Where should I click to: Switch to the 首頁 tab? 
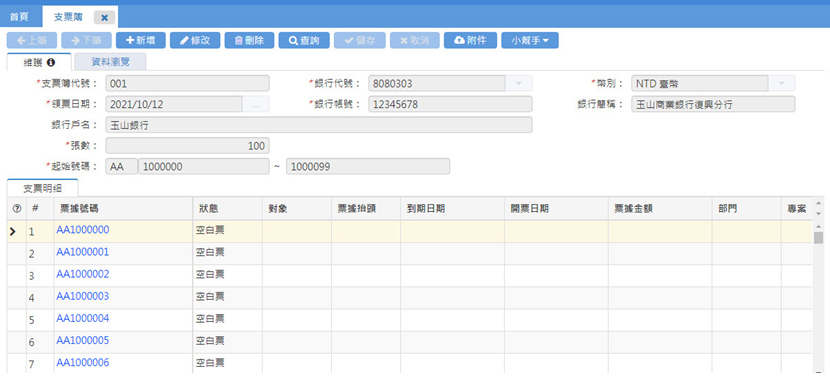20,17
